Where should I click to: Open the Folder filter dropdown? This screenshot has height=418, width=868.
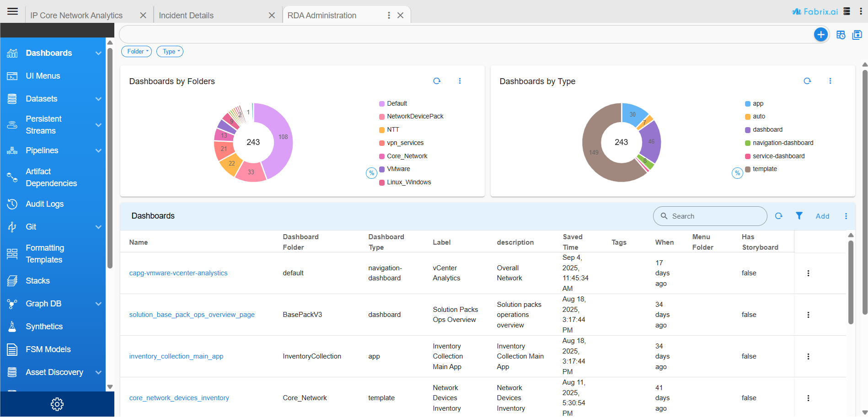pos(136,52)
